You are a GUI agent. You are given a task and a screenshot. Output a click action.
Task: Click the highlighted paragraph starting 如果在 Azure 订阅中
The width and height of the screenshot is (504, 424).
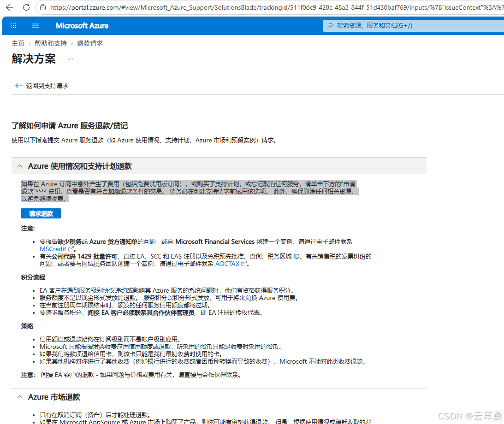(x=190, y=191)
